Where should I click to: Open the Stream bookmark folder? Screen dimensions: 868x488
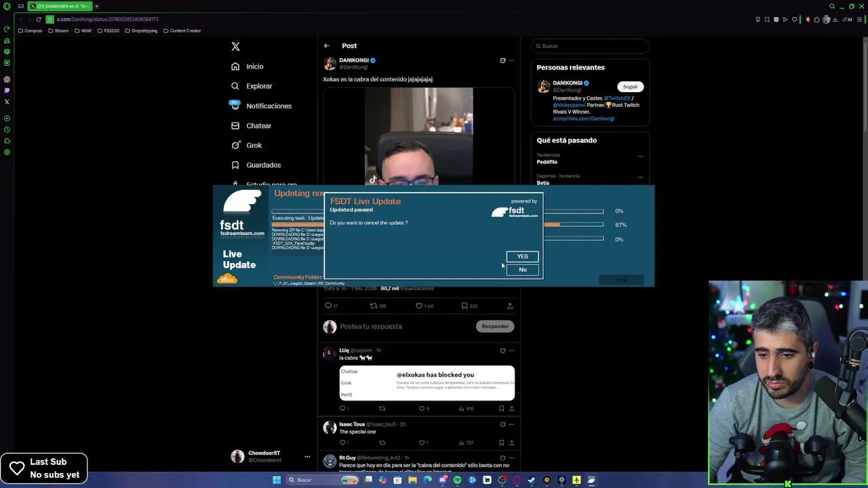[x=58, y=30]
